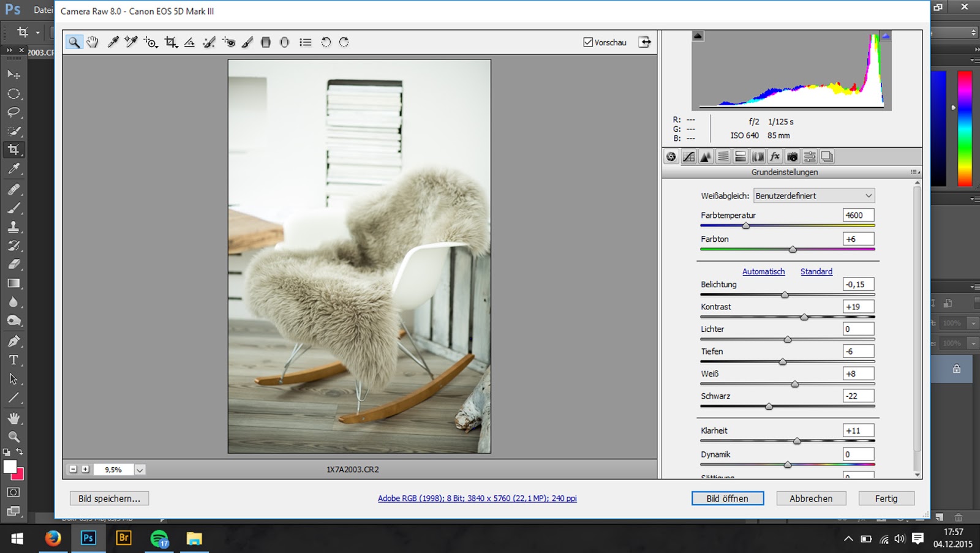The height and width of the screenshot is (553, 980).
Task: Click the Farbtemperatur value field
Action: tap(858, 216)
